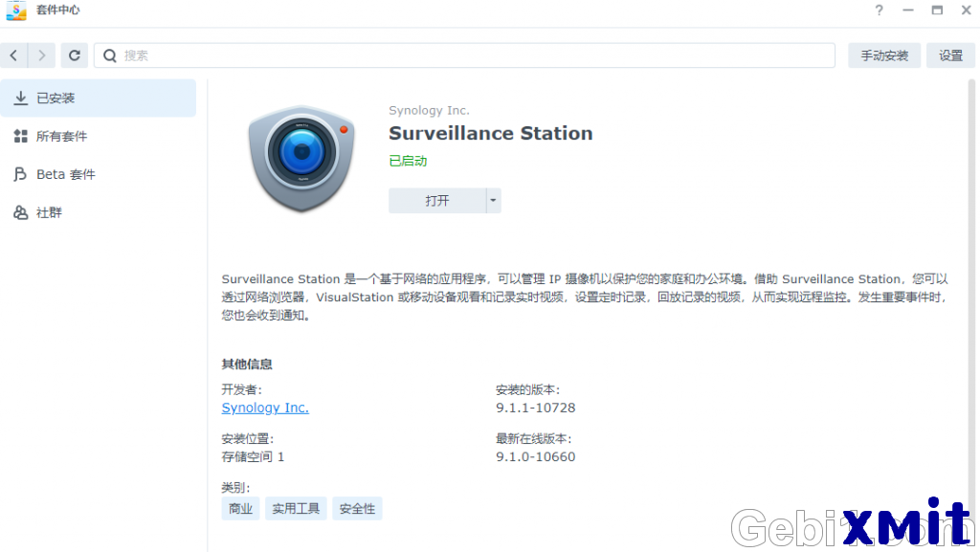980x552 pixels.
Task: Click the Package Center logo icon
Action: tap(16, 11)
